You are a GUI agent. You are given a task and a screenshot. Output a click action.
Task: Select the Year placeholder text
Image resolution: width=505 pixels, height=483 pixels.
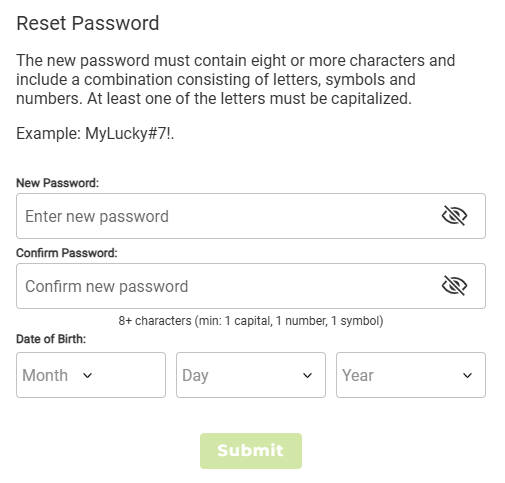point(358,375)
